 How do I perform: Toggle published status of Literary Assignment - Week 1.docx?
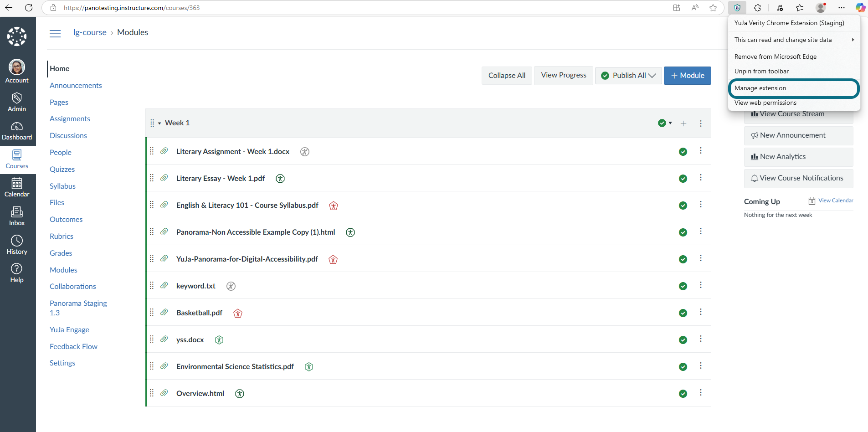pyautogui.click(x=683, y=152)
